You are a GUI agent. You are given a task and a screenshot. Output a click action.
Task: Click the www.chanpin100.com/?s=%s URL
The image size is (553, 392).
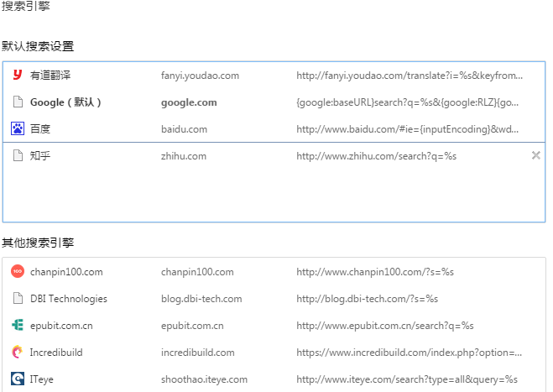click(375, 272)
